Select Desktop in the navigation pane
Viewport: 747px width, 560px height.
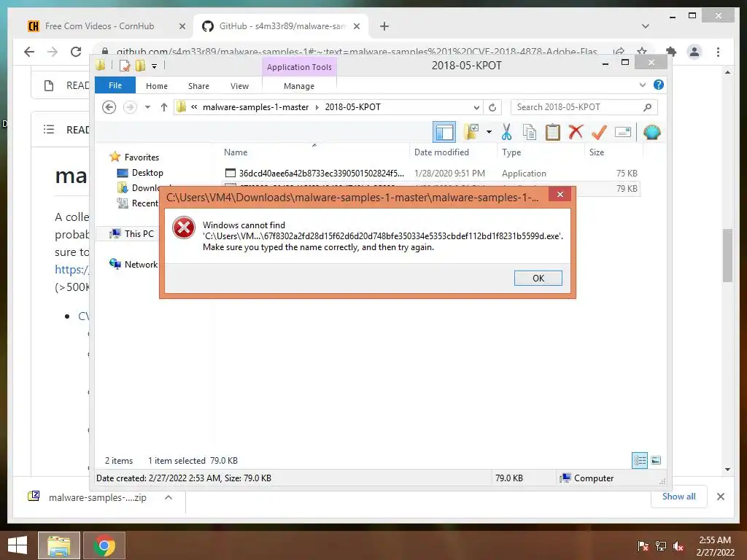[147, 172]
